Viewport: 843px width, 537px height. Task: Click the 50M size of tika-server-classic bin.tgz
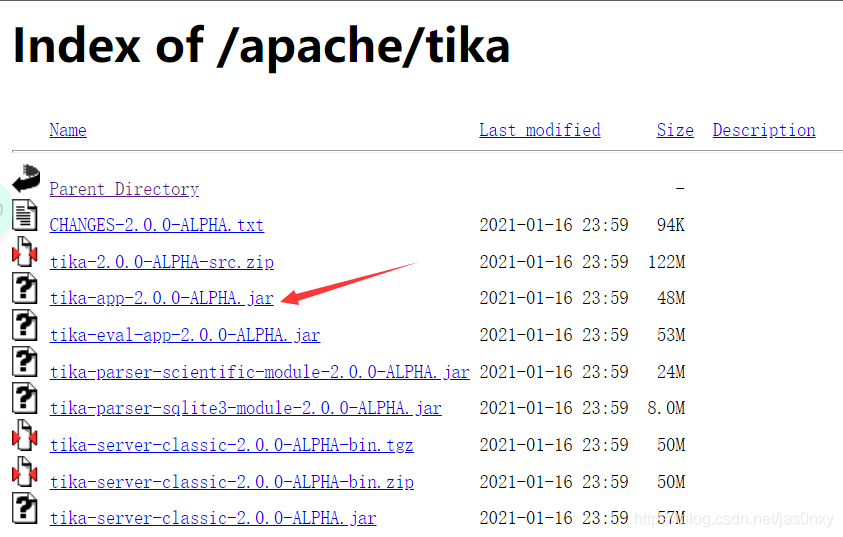click(671, 445)
